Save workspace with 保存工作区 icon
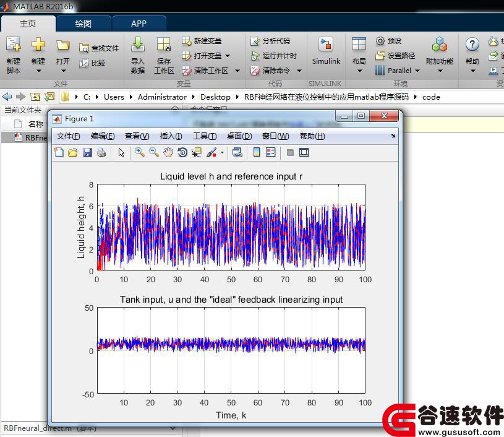The height and width of the screenshot is (437, 504). point(164,54)
